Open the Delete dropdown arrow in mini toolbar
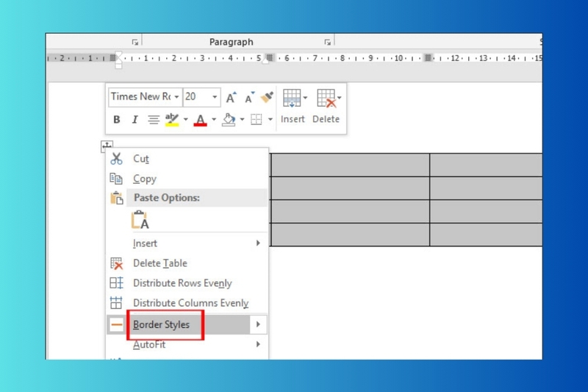588x392 pixels. point(340,98)
